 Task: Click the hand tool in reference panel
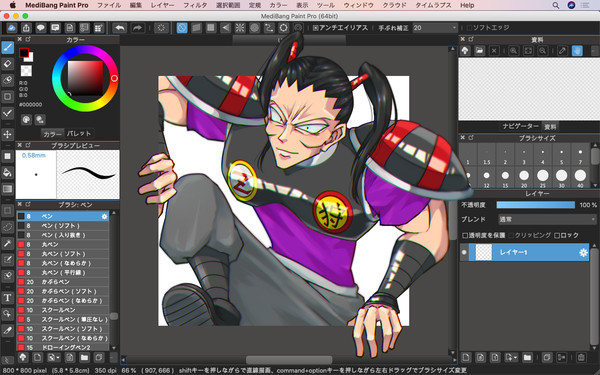click(x=577, y=51)
